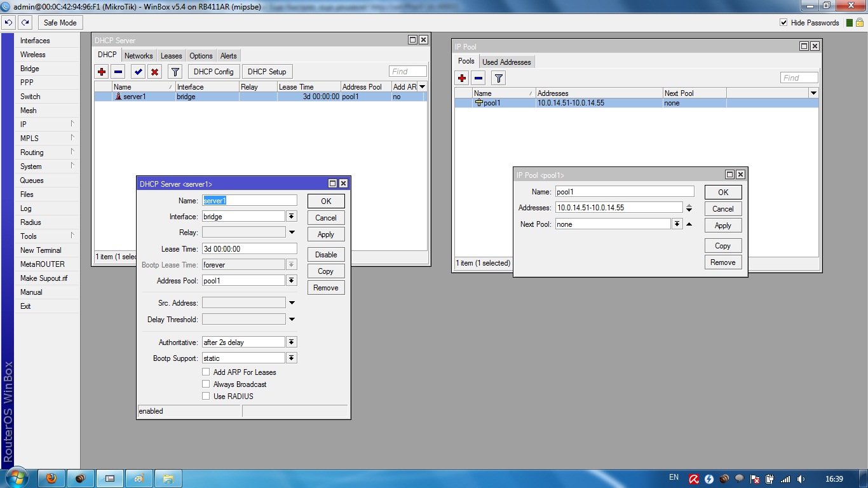This screenshot has height=488, width=868.
Task: Open the Address Pool dropdown
Action: click(292, 281)
